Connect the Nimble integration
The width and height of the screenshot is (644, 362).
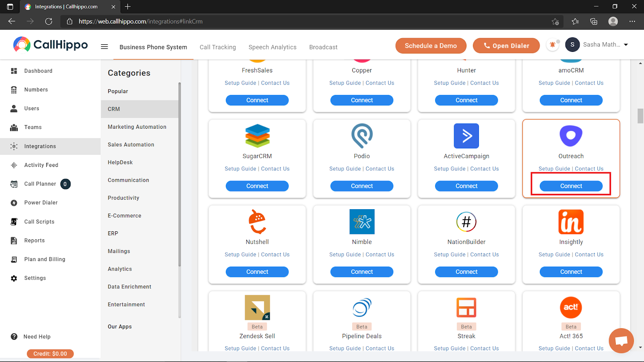point(362,272)
